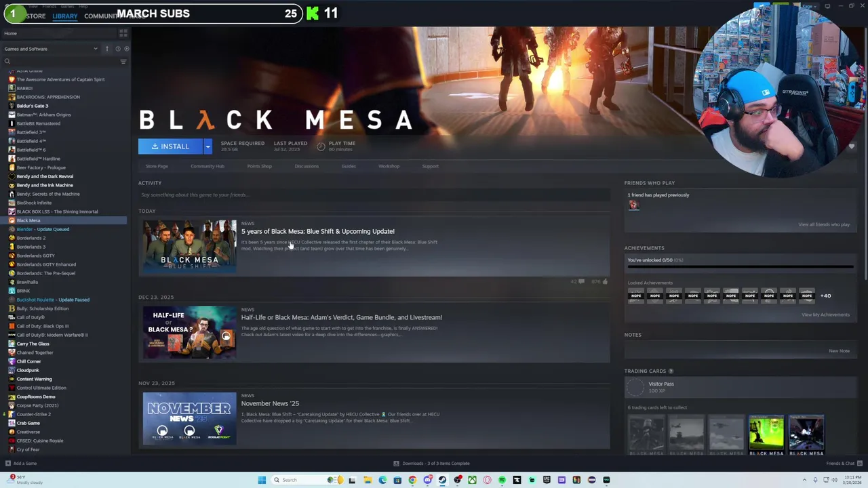Image resolution: width=868 pixels, height=488 pixels.
Task: Open the November News '25 thumbnail
Action: pyautogui.click(x=190, y=418)
